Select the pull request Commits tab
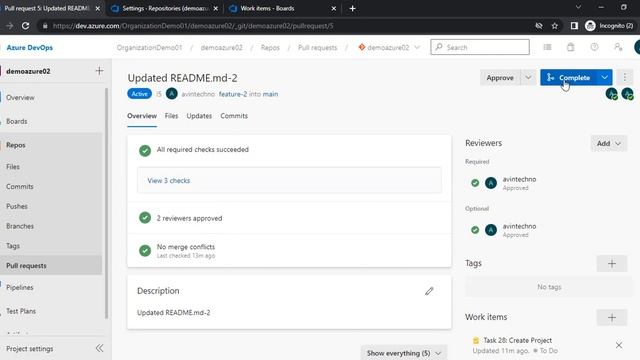The width and height of the screenshot is (640, 360). coord(234,116)
